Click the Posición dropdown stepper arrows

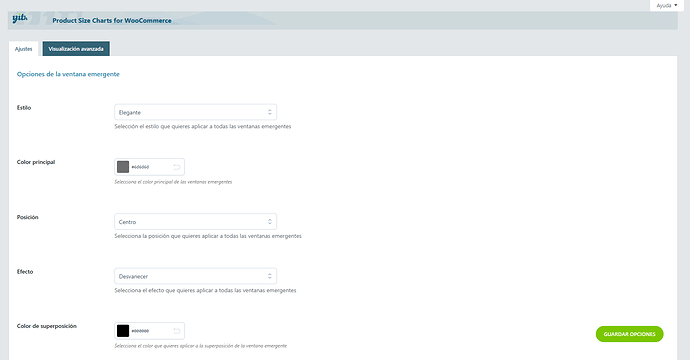[270, 221]
